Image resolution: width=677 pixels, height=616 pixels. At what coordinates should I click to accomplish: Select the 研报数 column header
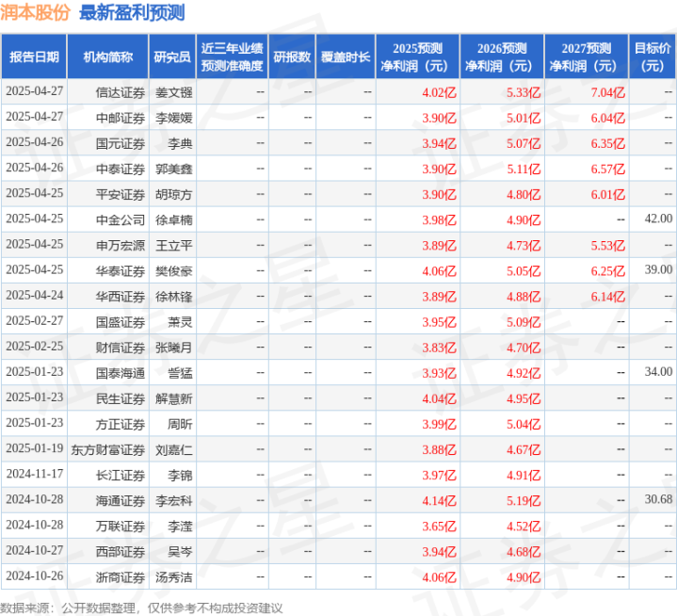292,57
